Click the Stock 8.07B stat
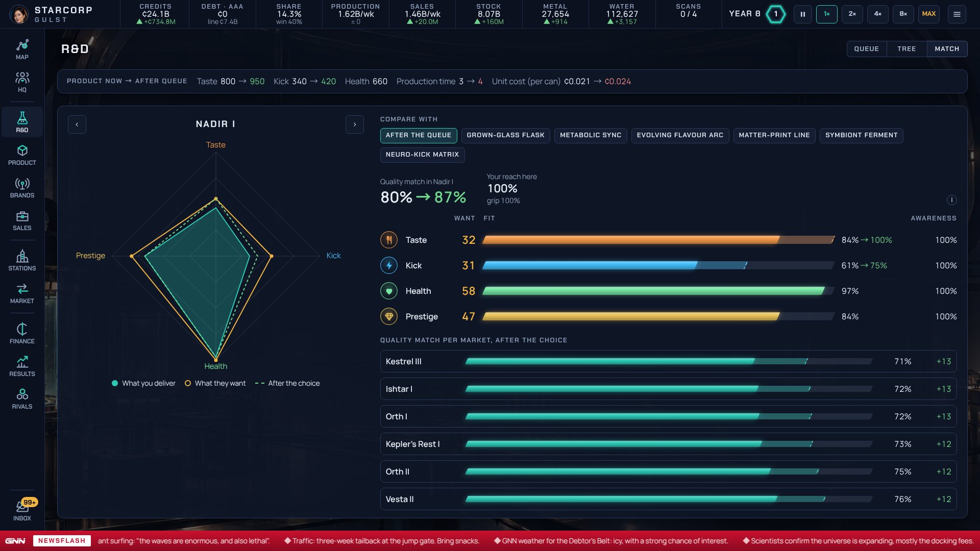Viewport: 980px width, 551px height. 488,14
